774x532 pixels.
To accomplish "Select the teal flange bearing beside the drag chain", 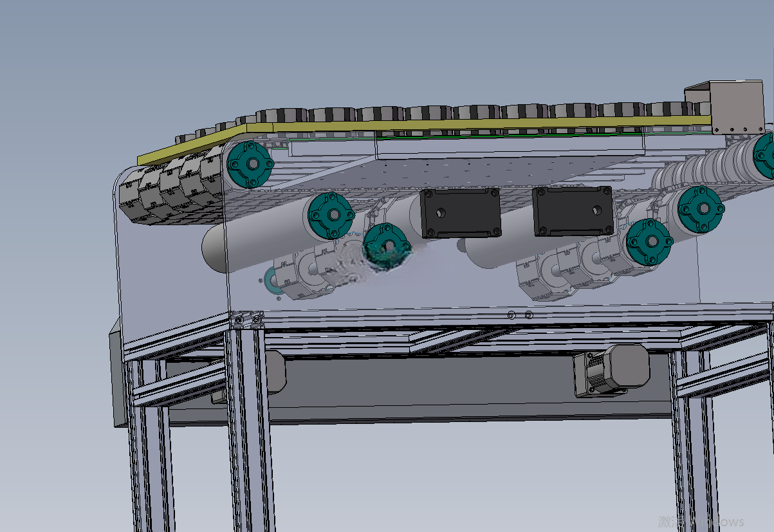I will (249, 164).
